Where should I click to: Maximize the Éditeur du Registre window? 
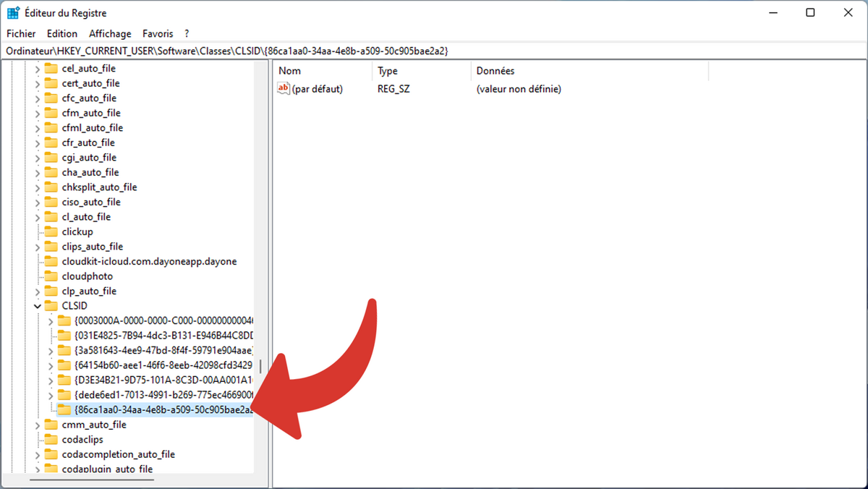tap(811, 12)
